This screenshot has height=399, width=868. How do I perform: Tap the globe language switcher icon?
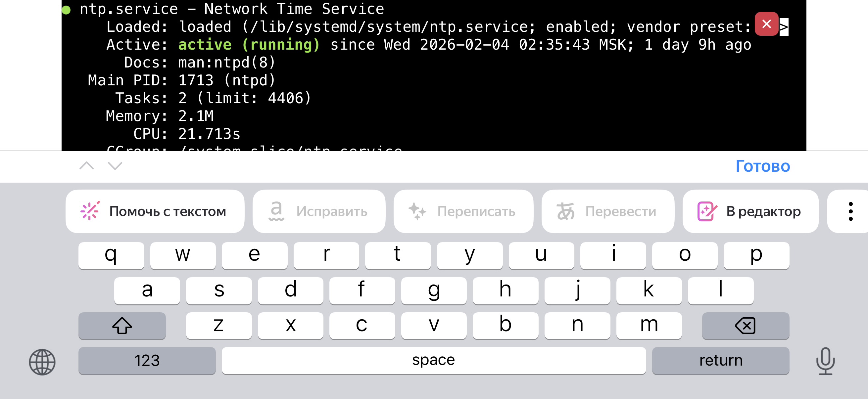point(42,362)
